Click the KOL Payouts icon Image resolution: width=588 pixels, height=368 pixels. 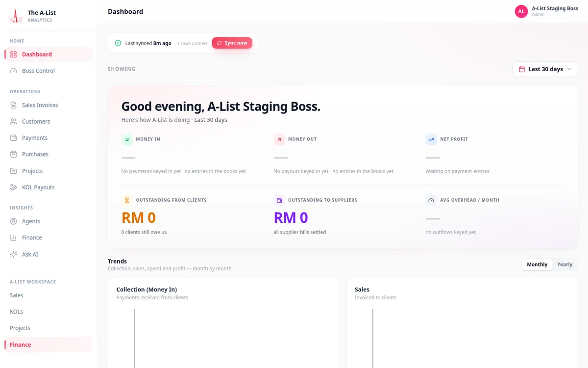pos(13,187)
